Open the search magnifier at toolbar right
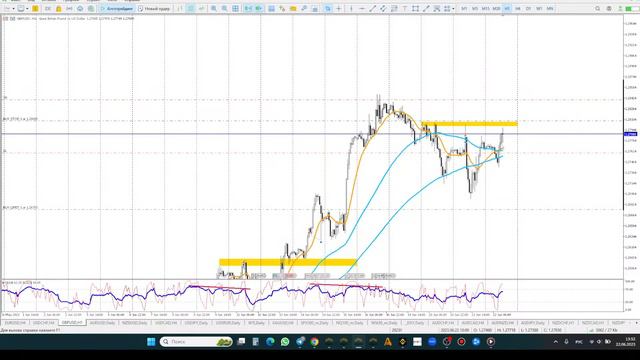This screenshot has height=360, width=640. [598, 9]
